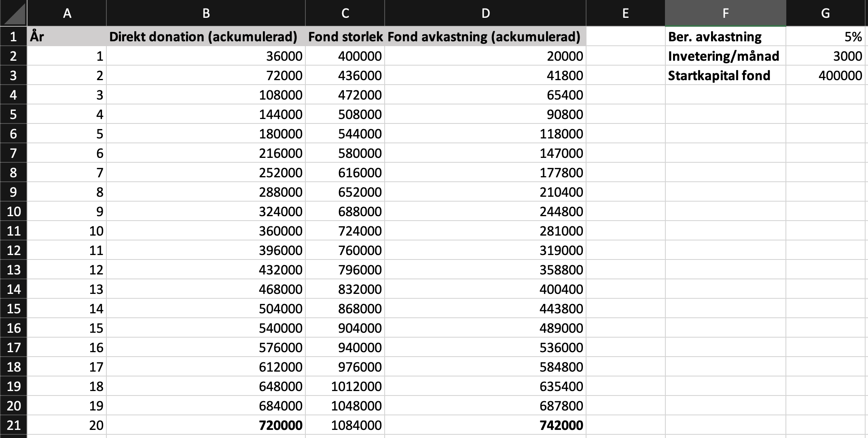
Task: Select the 'Ber. avkastning' label cell
Action: (x=726, y=37)
